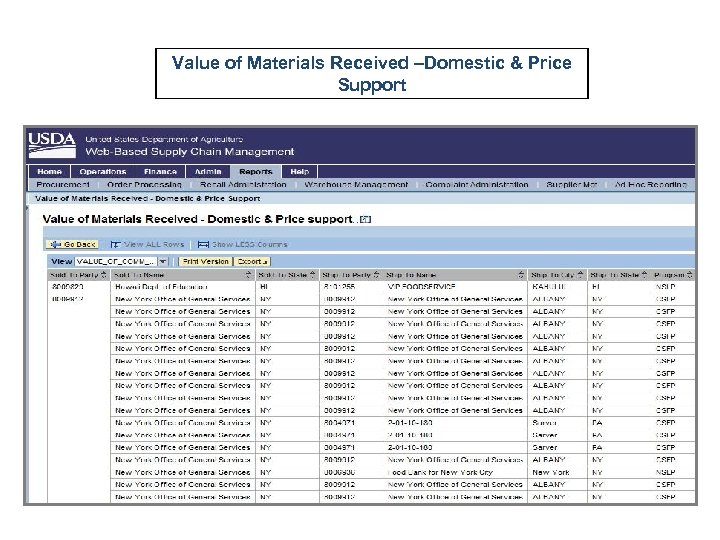Sort by the Ship To Name column

click(x=521, y=275)
